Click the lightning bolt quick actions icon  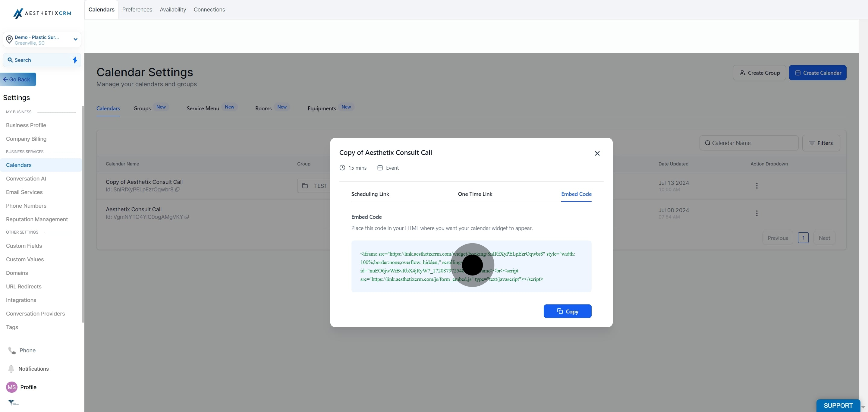pos(75,60)
